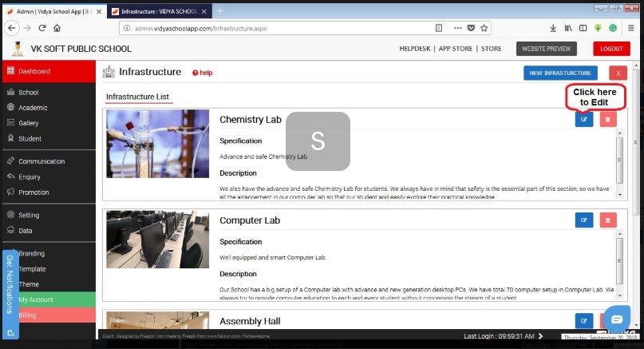This screenshot has width=644, height=349.
Task: Open browser downloads panel
Action: tap(553, 28)
